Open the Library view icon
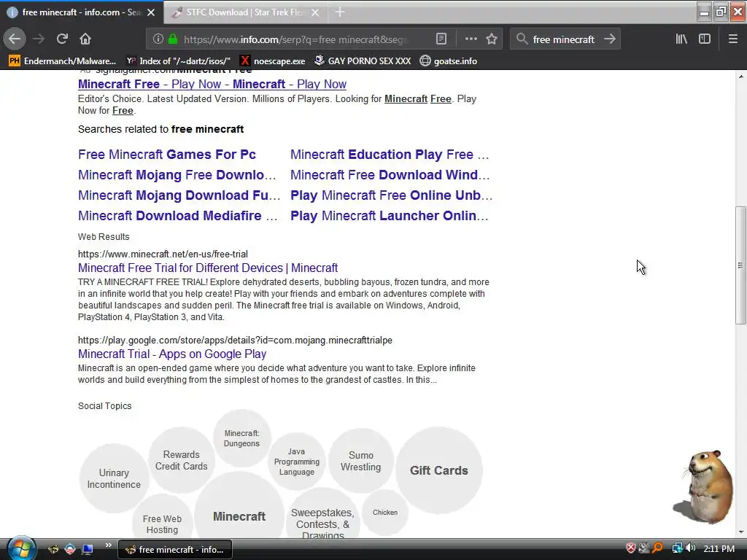The height and width of the screenshot is (560, 747). tap(681, 39)
